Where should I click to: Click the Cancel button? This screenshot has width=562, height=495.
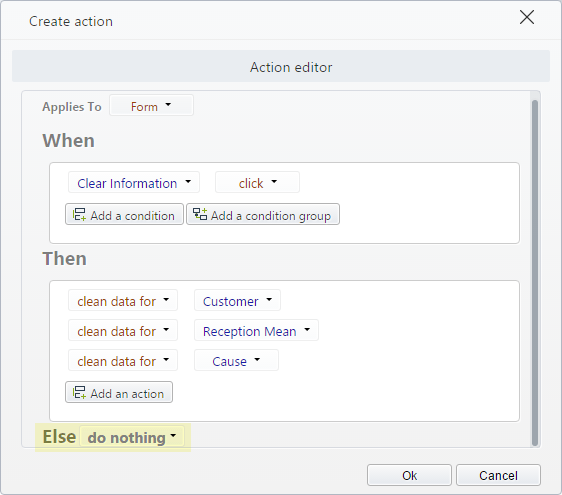pos(498,475)
